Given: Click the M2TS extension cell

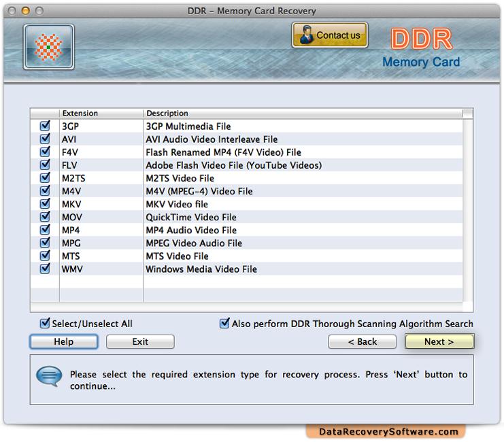Looking at the screenshot, I should click(x=101, y=178).
